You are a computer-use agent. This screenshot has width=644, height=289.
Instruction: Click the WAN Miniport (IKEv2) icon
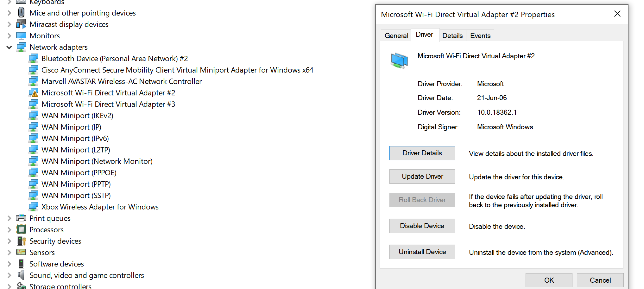click(33, 115)
